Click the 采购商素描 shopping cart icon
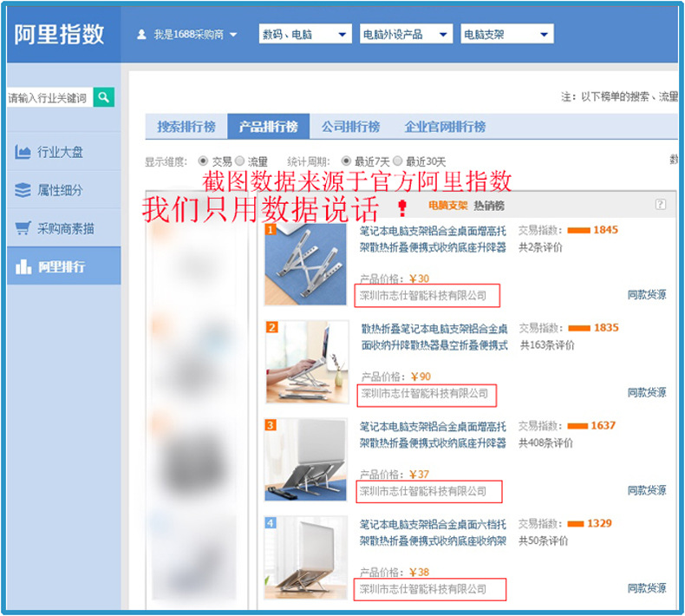Image resolution: width=685 pixels, height=616 pixels. pos(23,228)
